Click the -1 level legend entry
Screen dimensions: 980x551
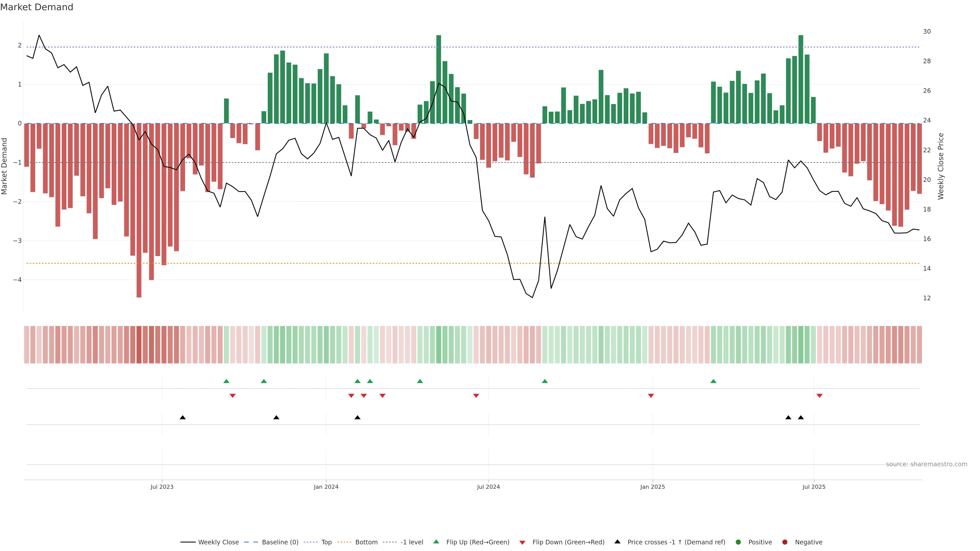pyautogui.click(x=412, y=542)
